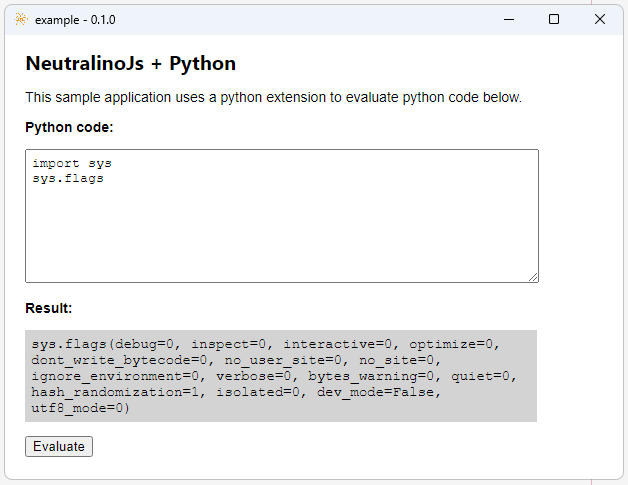Click the textarea resize grip corner

click(x=533, y=277)
